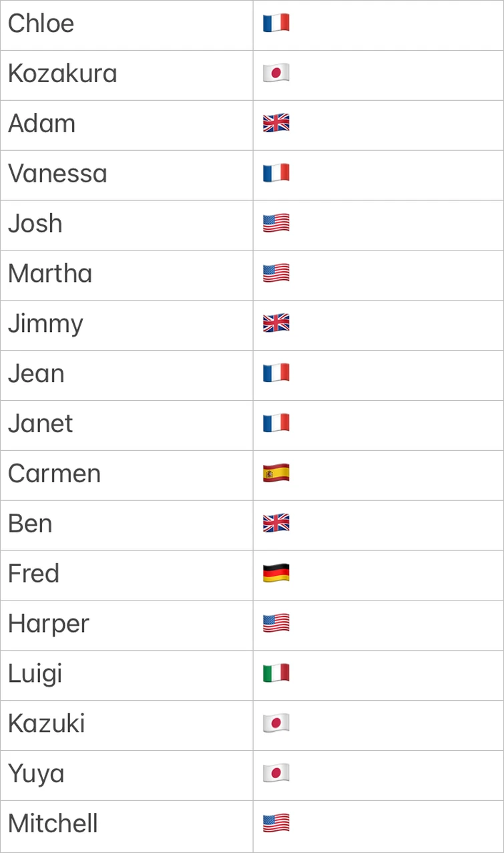The width and height of the screenshot is (504, 853).
Task: Select the Carmen name cell
Action: point(54,474)
